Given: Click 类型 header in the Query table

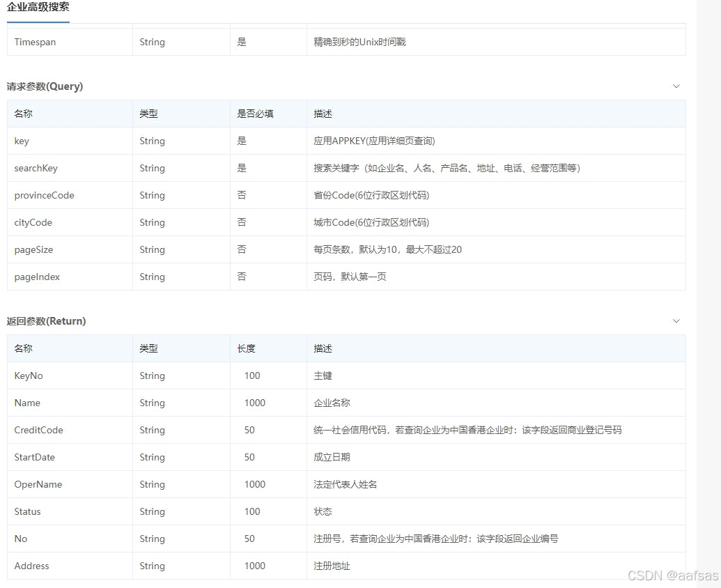Looking at the screenshot, I should (x=148, y=114).
